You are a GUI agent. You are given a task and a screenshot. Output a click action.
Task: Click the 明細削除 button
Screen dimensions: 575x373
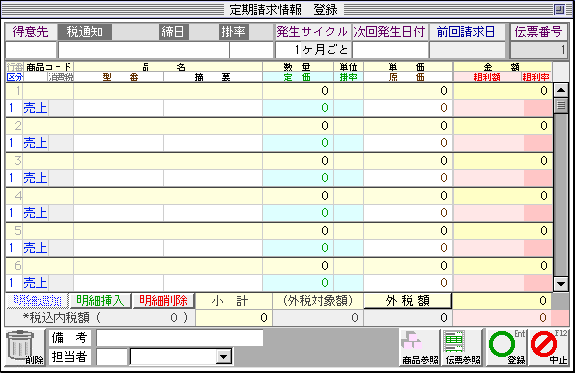[x=163, y=301]
